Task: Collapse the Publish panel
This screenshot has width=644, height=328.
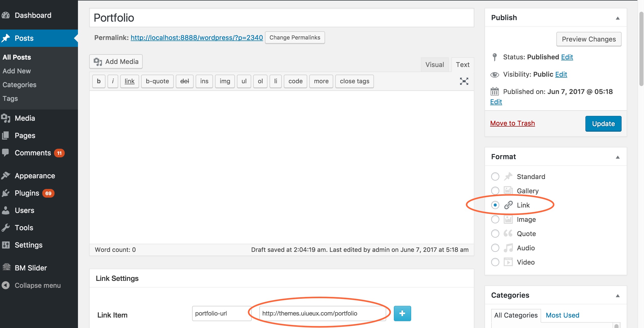Action: pos(618,18)
